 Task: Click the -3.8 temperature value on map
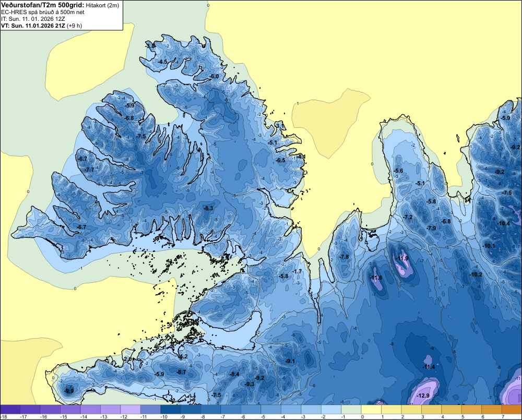coord(150,46)
